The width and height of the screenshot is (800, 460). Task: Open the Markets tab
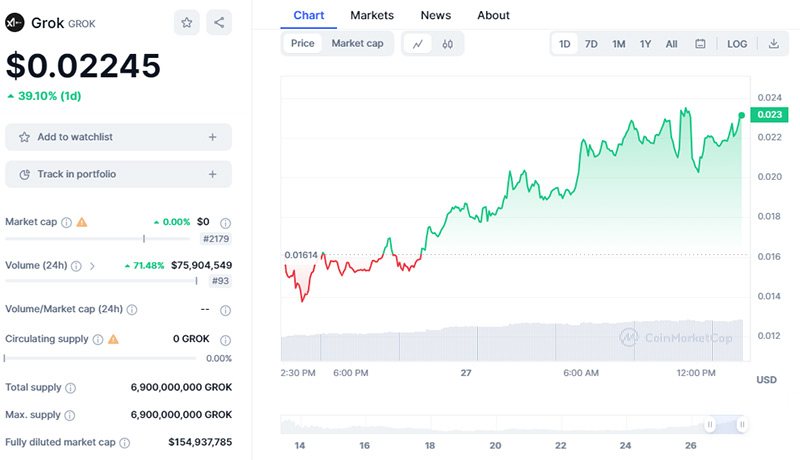(372, 15)
